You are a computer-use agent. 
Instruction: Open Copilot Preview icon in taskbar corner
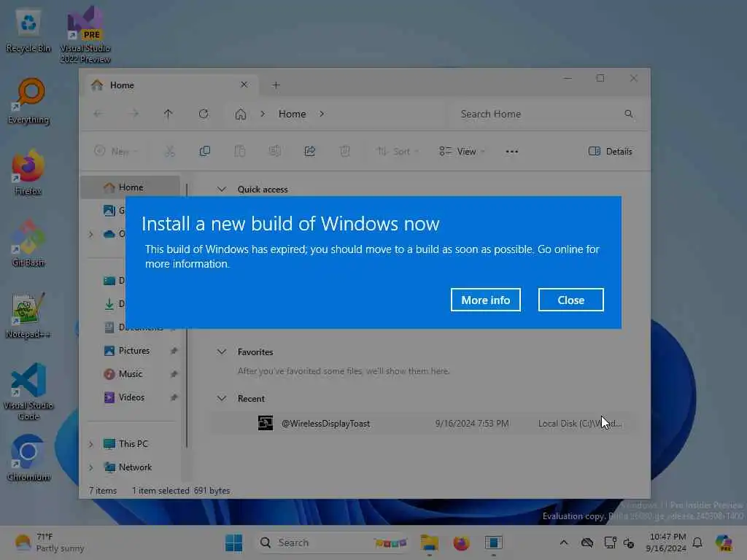tap(724, 542)
